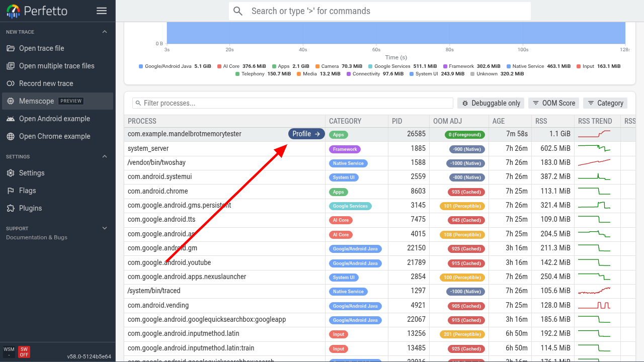Open the Category filter dropdown
644x362 pixels.
tap(605, 103)
